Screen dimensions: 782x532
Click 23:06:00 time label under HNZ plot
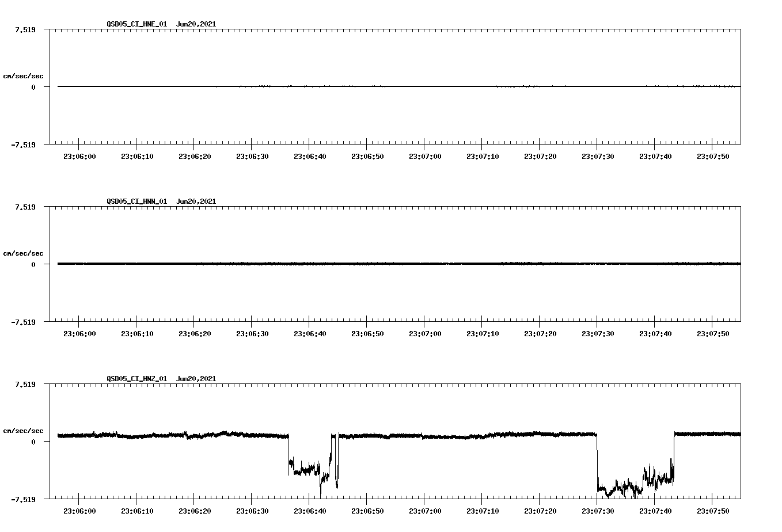pyautogui.click(x=79, y=511)
